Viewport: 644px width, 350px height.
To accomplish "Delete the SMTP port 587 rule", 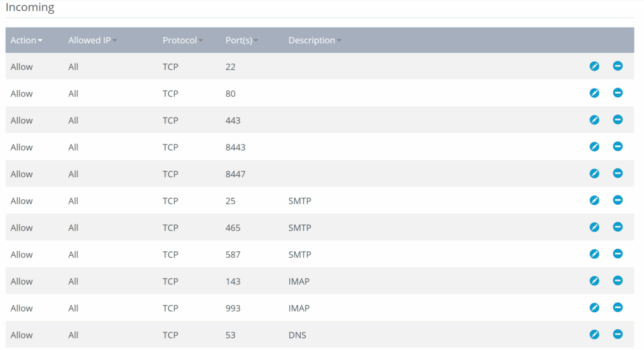I will [618, 254].
